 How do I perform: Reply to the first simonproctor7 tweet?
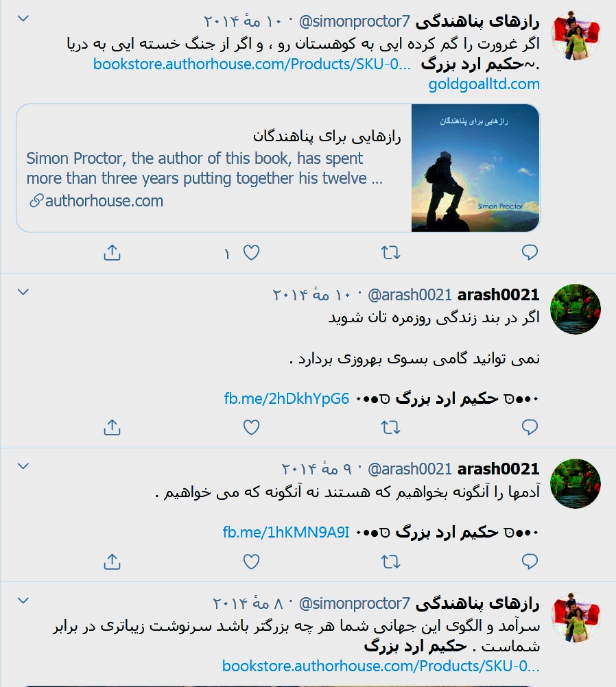tap(530, 253)
